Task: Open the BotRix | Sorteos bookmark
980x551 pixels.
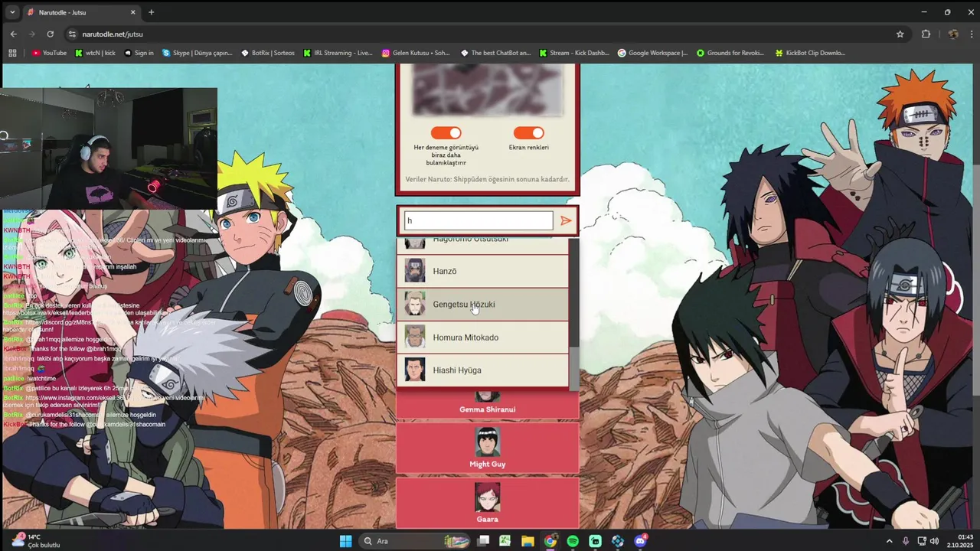Action: tap(267, 53)
